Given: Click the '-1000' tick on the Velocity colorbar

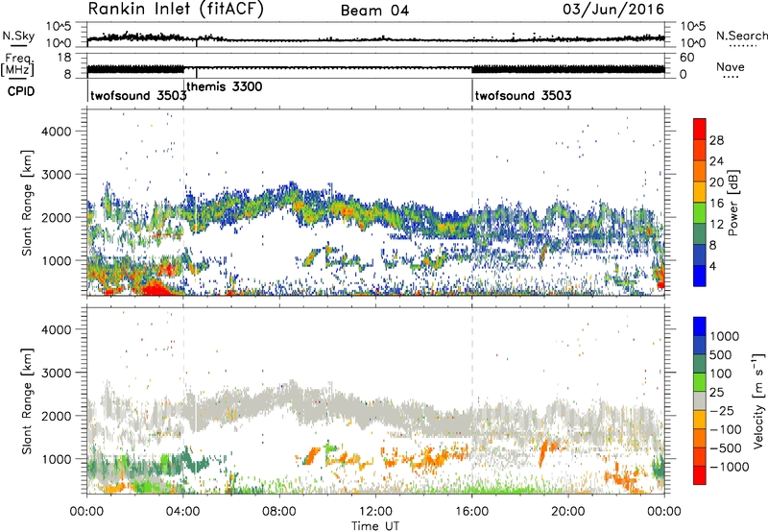Looking at the screenshot, I should pos(730,467).
